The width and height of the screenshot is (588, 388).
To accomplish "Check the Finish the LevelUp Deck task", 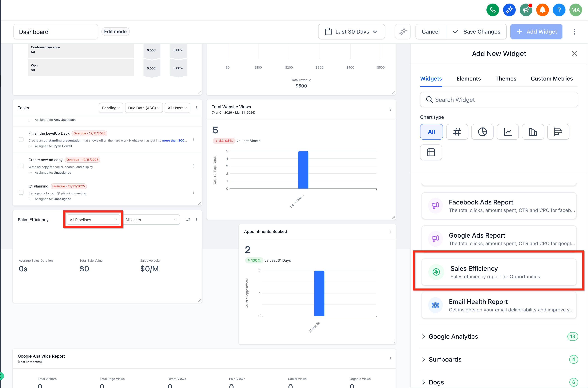I will point(21,140).
